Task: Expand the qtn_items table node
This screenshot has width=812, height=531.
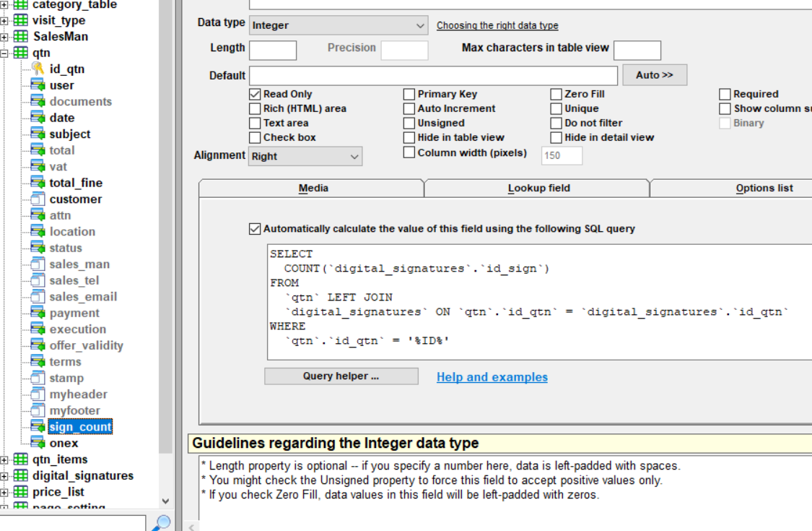Action: tap(4, 460)
